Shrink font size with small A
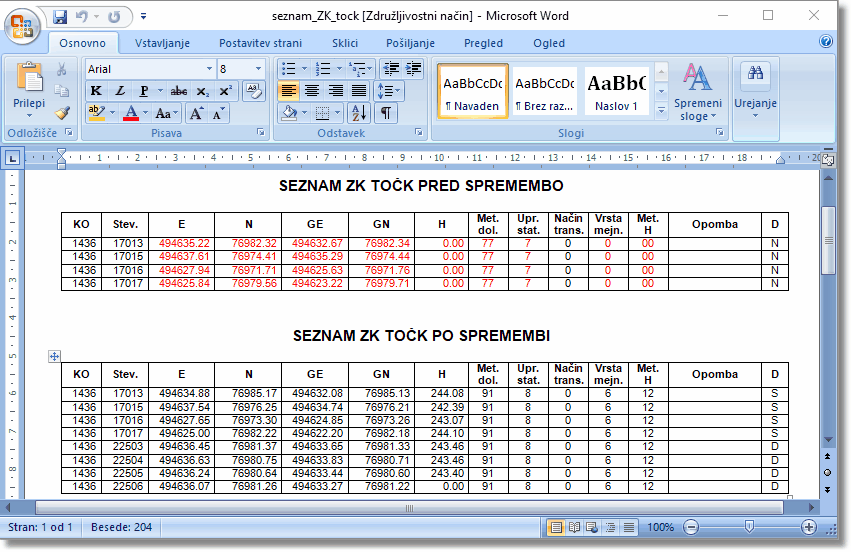This screenshot has height=552, width=851. 218,113
